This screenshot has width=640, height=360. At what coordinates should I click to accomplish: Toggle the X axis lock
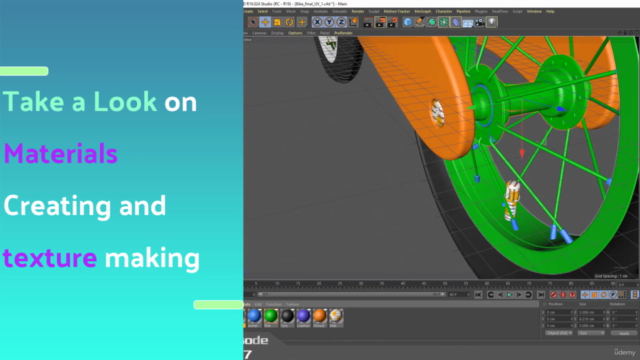click(317, 22)
